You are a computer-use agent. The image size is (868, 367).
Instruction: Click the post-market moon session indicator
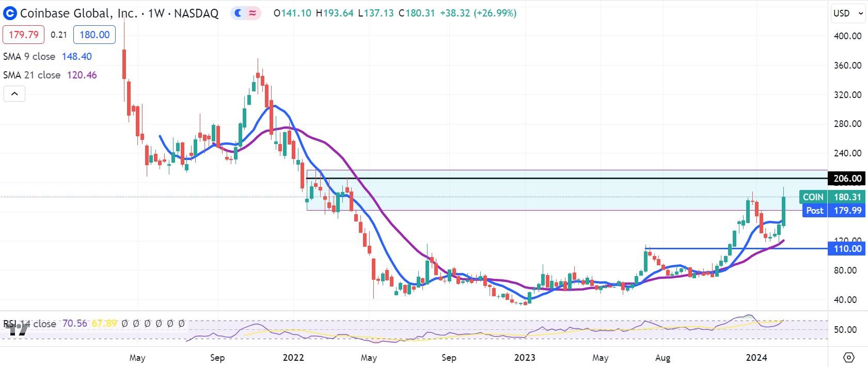coord(238,13)
